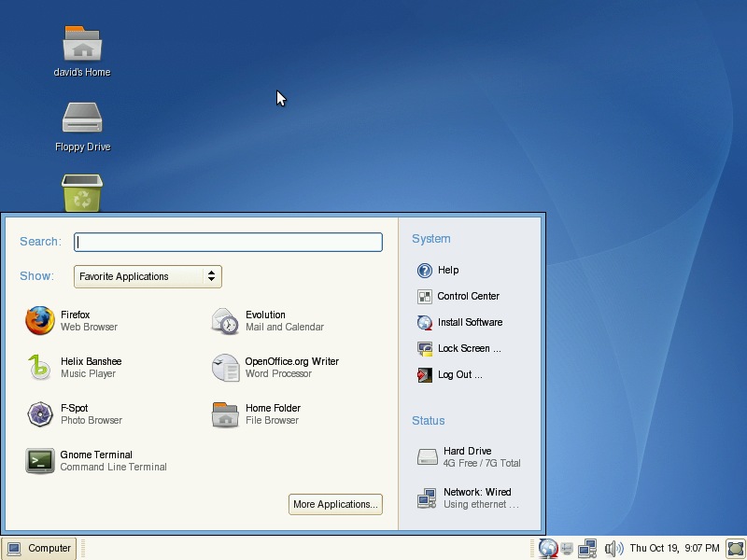Click the 'Firefox' application label
Viewport: 747px width, 560px height.
[76, 315]
